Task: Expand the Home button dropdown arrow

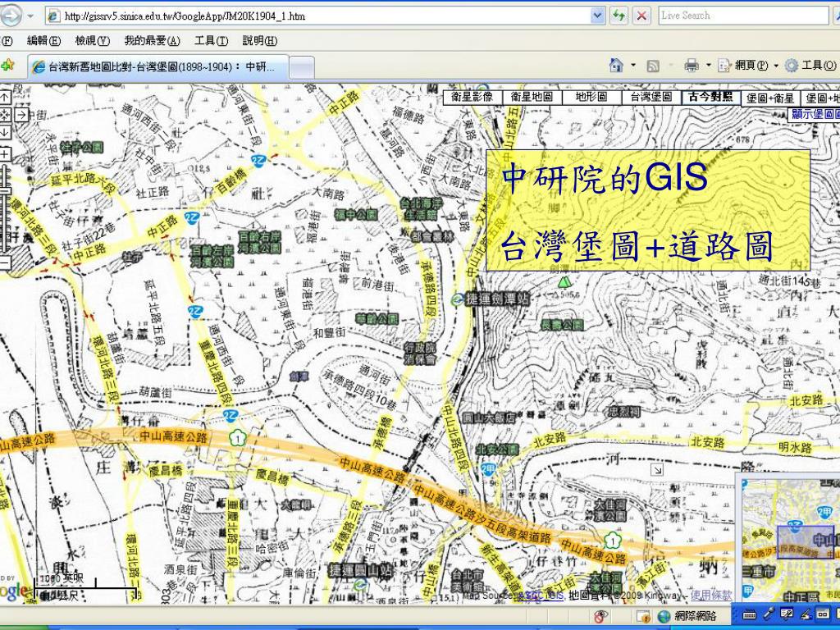Action: (633, 66)
